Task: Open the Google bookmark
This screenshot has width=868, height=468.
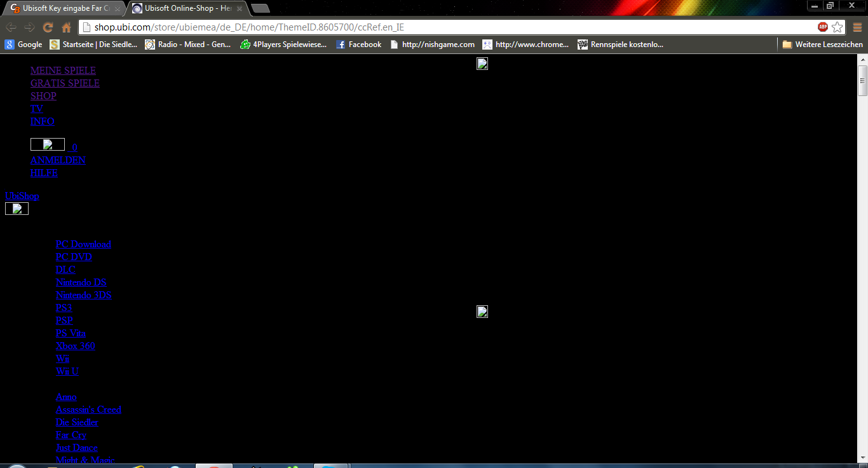Action: [x=24, y=45]
